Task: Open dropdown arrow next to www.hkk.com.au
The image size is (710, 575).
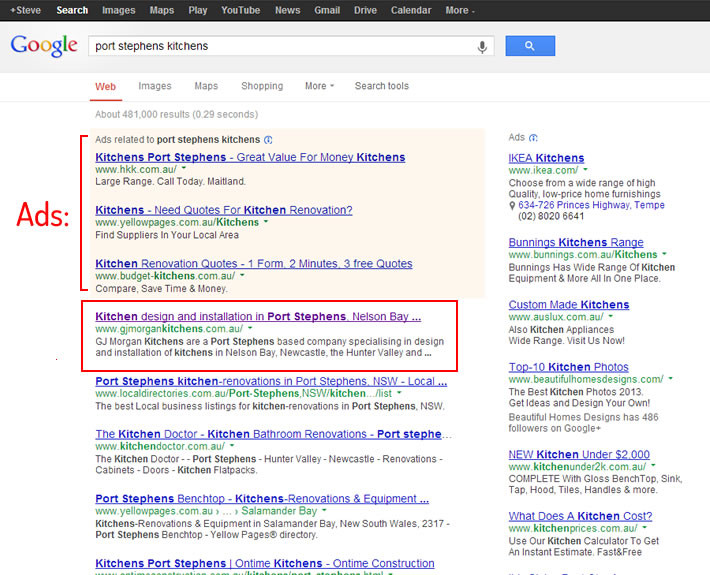Action: pos(184,168)
